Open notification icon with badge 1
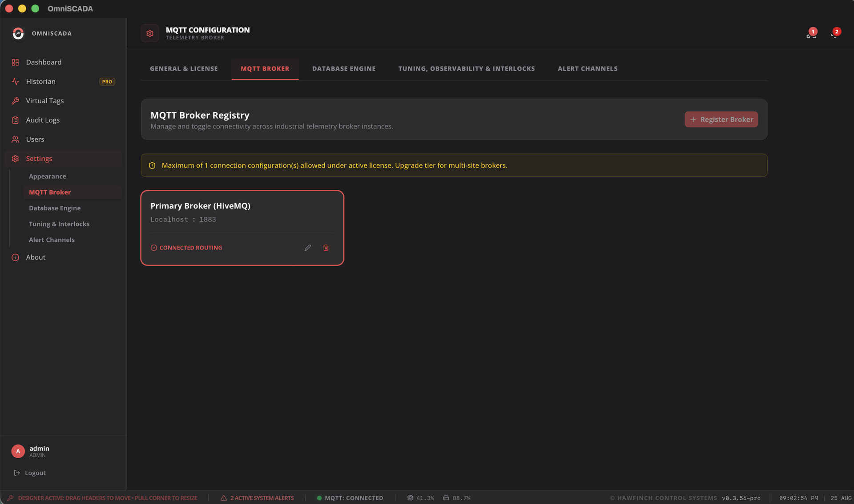 click(811, 33)
